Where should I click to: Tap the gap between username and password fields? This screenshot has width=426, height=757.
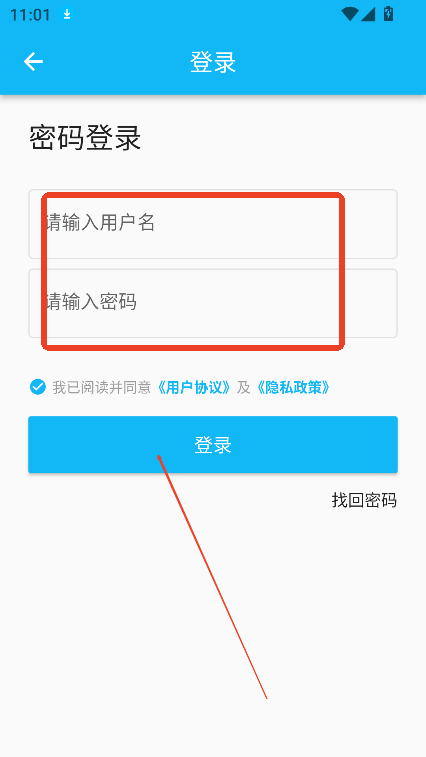[213, 264]
